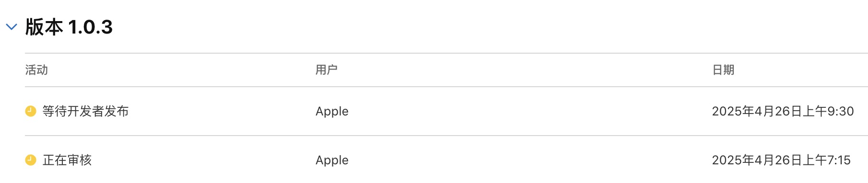Viewport: 868px width, 183px height.
Task: Click the yellow clock icon beside 正在审核
Action: tap(31, 160)
